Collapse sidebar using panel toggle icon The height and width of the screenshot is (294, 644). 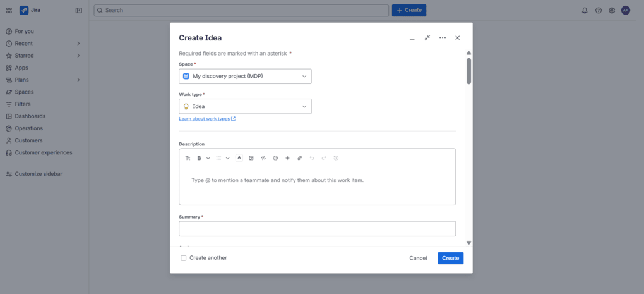(x=79, y=11)
